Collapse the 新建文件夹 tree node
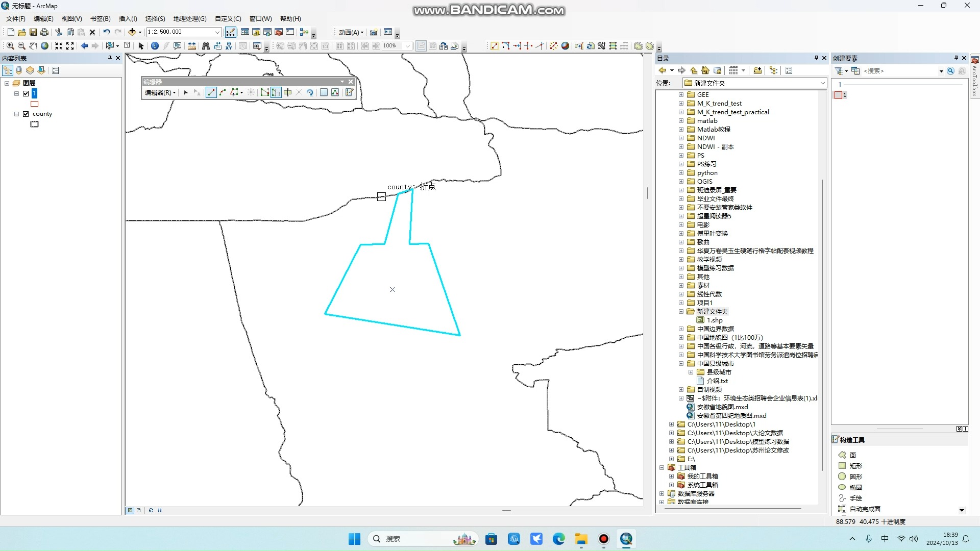This screenshot has height=551, width=980. click(681, 311)
